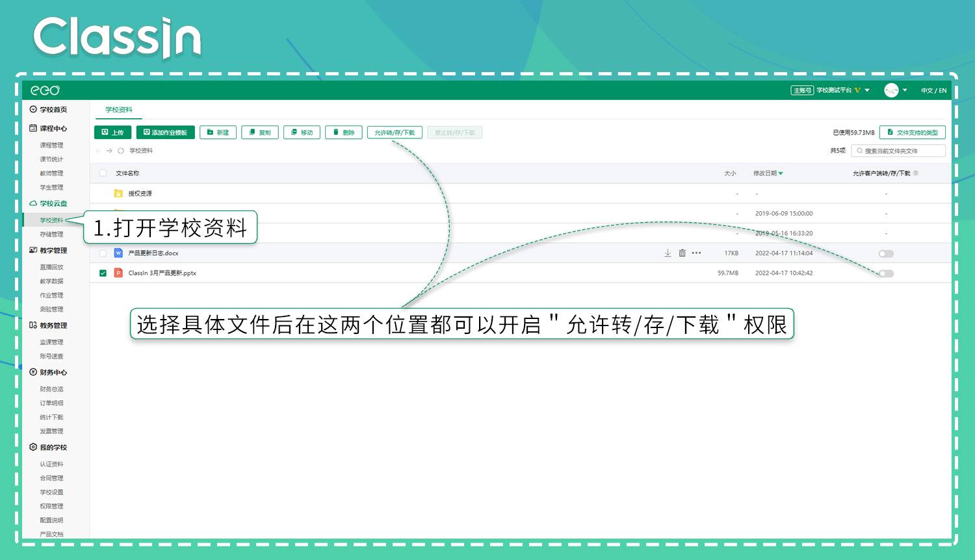Click the 删除 toolbar button
This screenshot has width=975, height=560.
[344, 133]
